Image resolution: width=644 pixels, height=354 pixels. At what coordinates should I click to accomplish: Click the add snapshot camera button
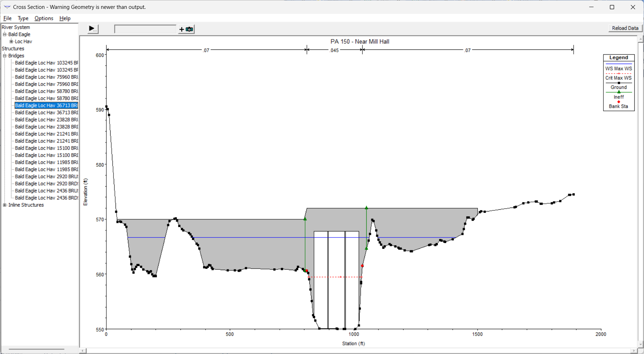tap(186, 29)
